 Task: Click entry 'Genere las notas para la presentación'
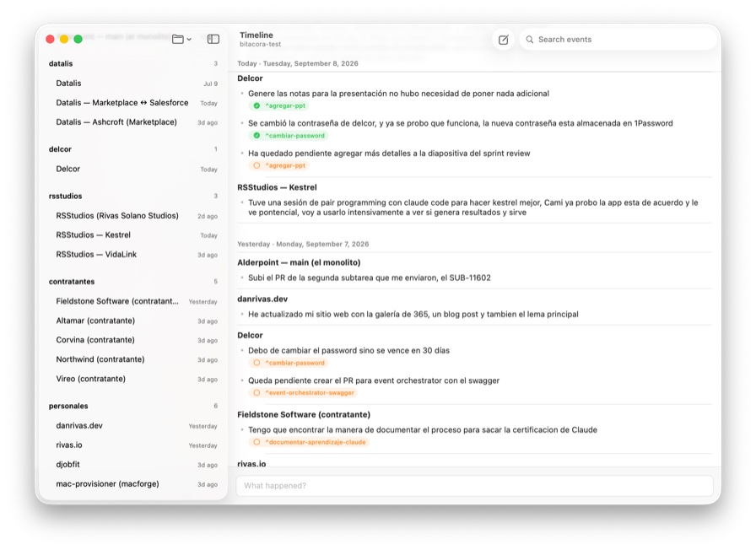coord(398,93)
